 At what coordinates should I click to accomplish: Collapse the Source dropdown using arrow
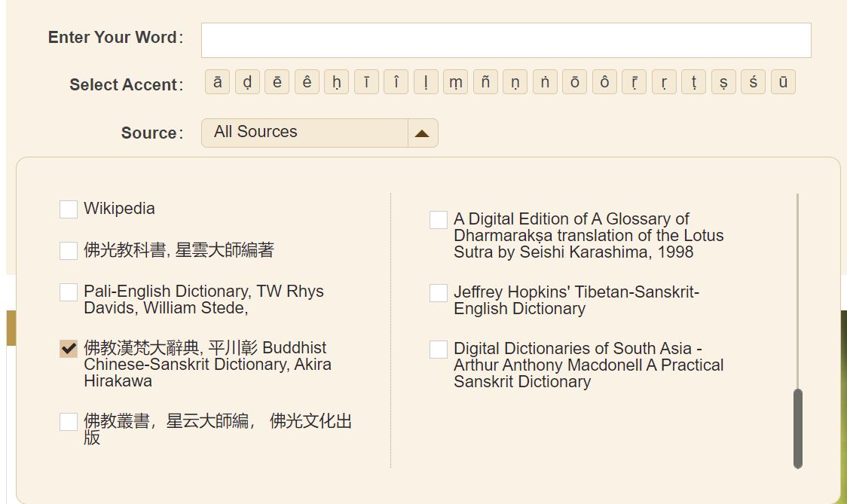pos(422,133)
